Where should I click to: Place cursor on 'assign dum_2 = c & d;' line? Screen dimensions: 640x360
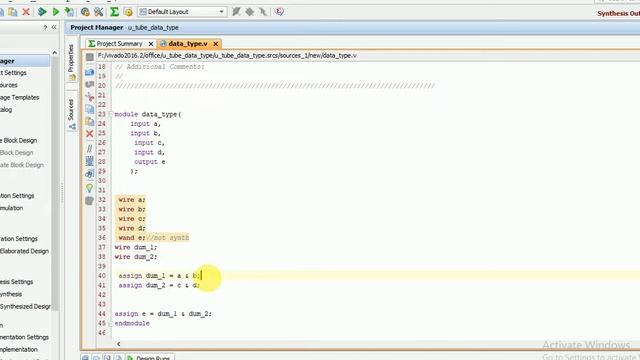pyautogui.click(x=159, y=285)
